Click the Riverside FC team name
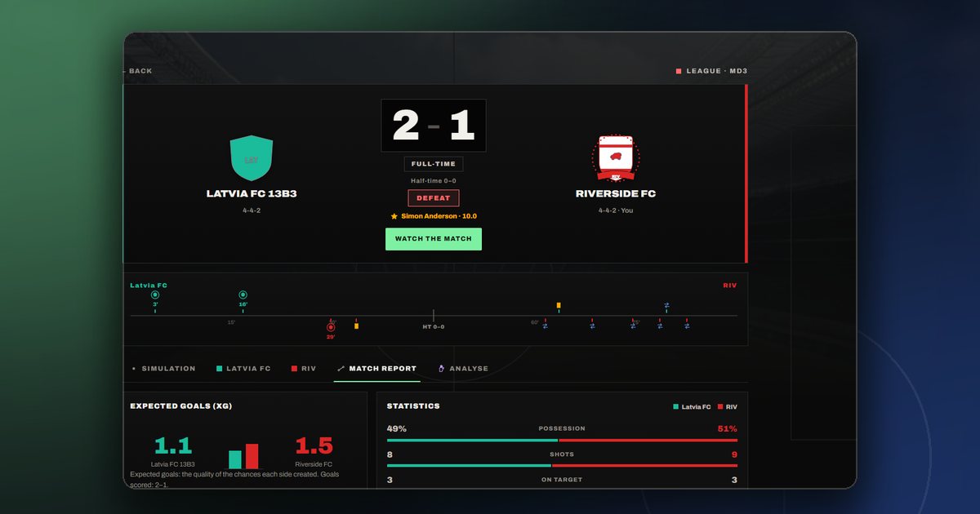 616,194
